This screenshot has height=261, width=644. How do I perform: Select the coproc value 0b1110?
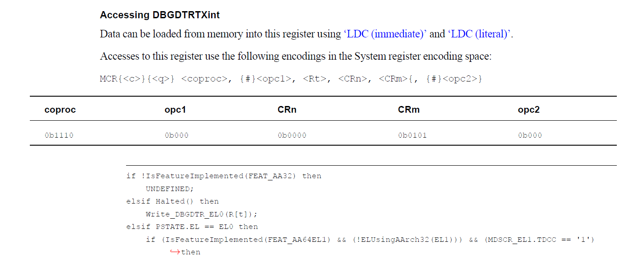(x=59, y=135)
